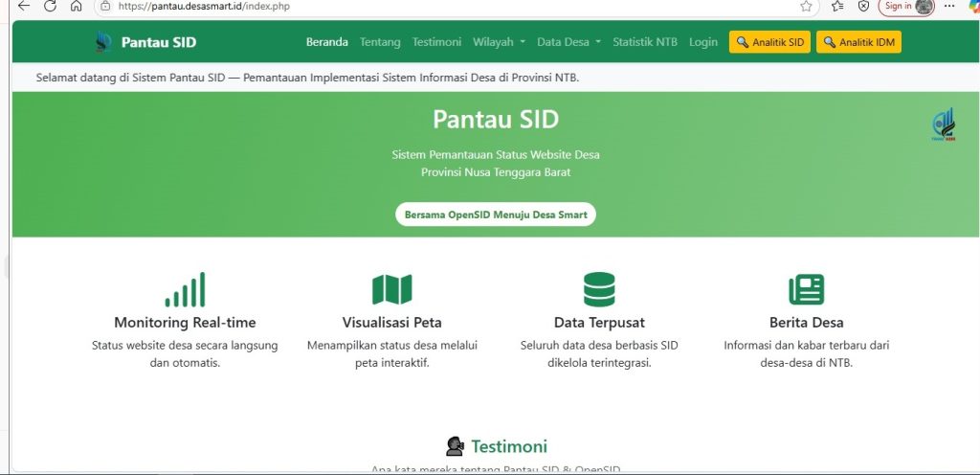Image resolution: width=980 pixels, height=475 pixels.
Task: Go to browser home icon
Action: [x=77, y=7]
